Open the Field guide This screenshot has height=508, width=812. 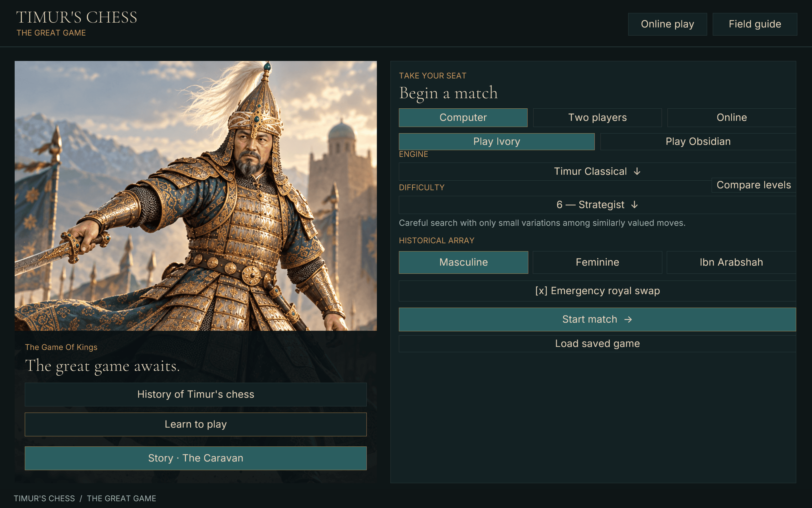pyautogui.click(x=754, y=24)
